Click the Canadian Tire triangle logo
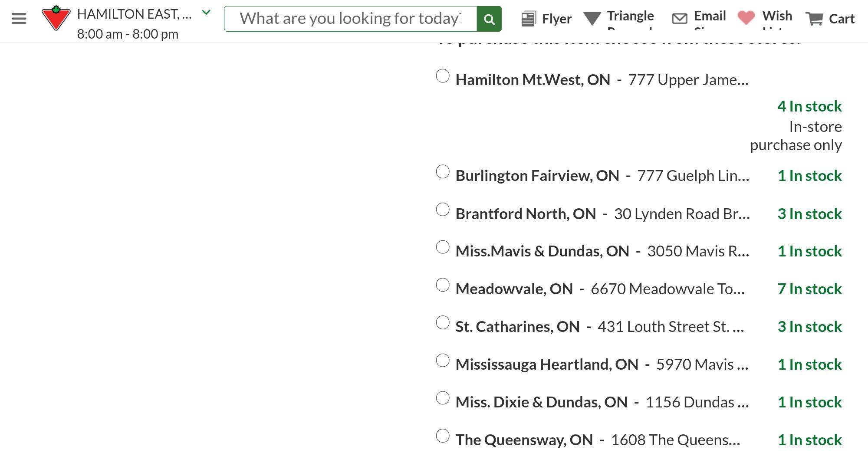 (x=56, y=18)
